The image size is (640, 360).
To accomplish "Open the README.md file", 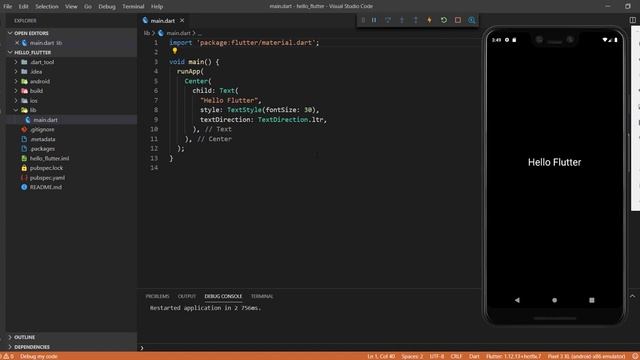I will 46,187.
